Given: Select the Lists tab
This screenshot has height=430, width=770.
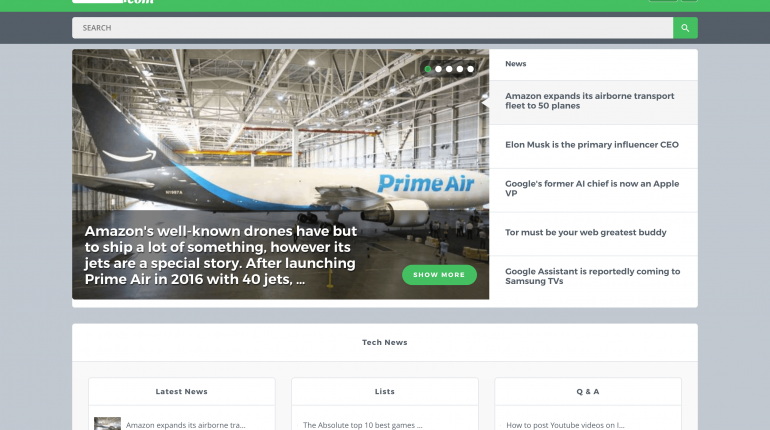Looking at the screenshot, I should 385,392.
